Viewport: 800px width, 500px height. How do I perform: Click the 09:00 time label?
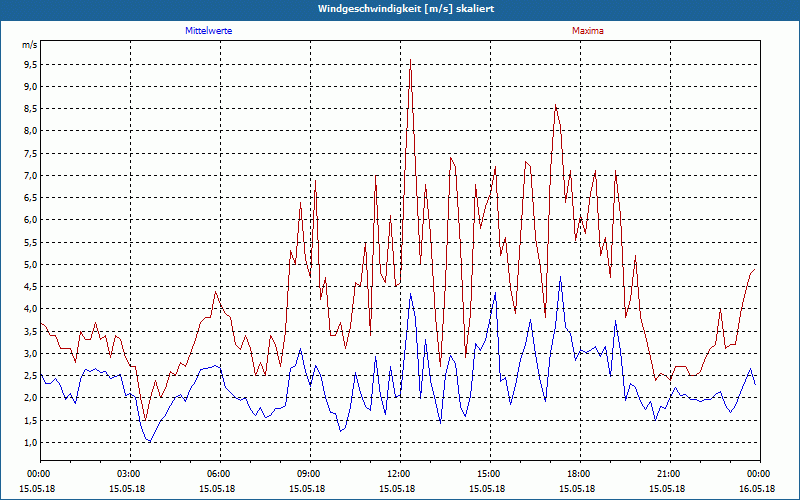pos(310,474)
